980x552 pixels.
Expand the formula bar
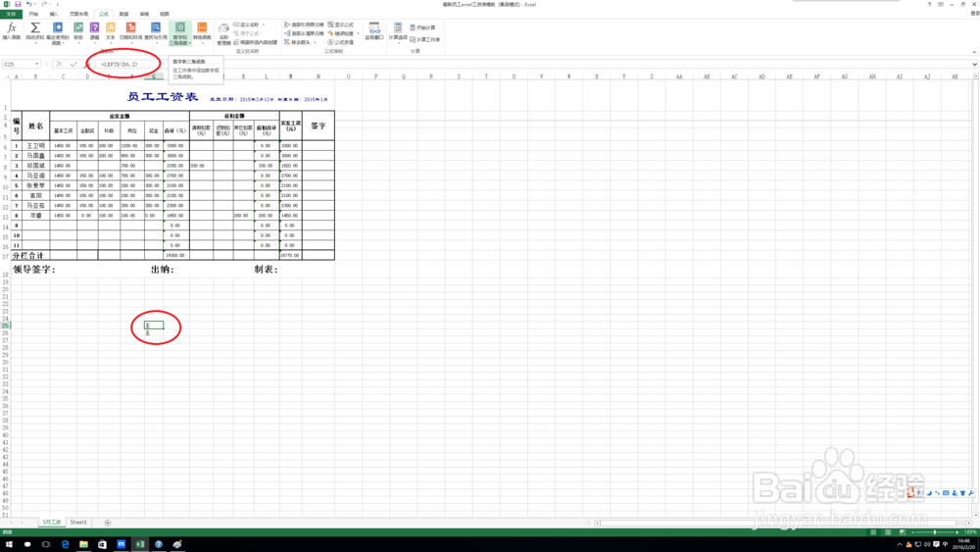point(974,64)
